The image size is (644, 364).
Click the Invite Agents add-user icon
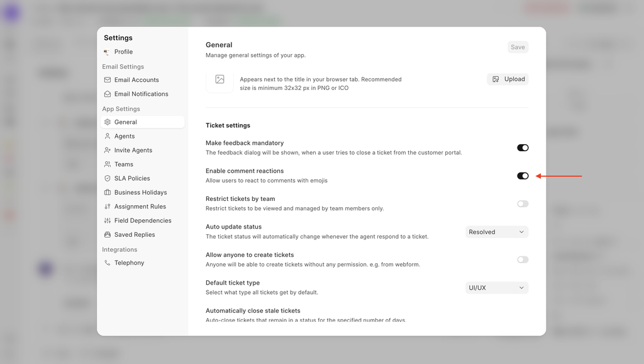pyautogui.click(x=108, y=151)
